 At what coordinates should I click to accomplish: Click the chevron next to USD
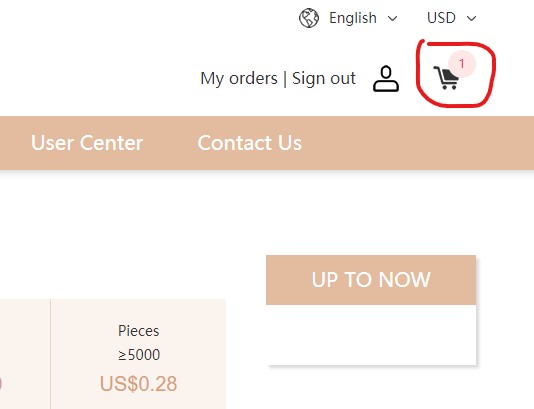tap(471, 18)
